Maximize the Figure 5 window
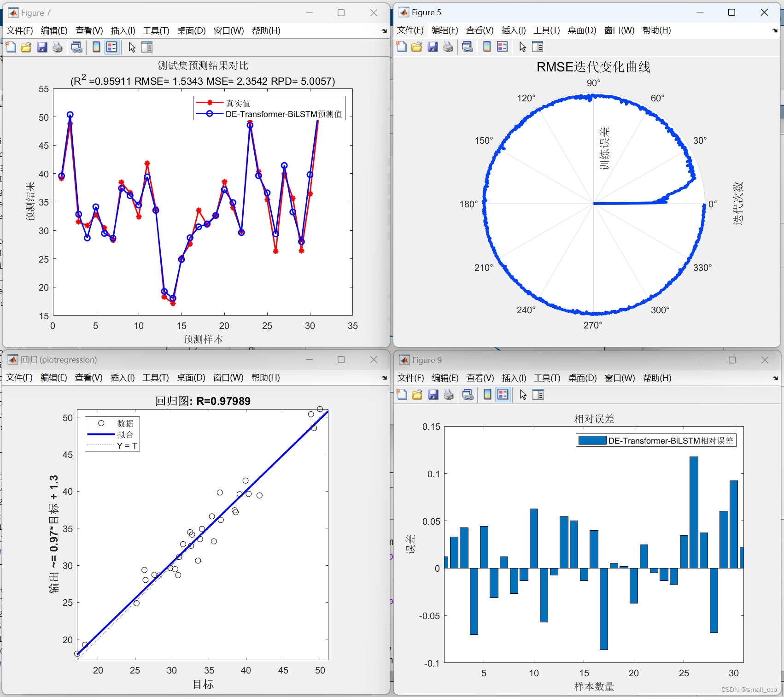The height and width of the screenshot is (697, 784). coord(731,12)
